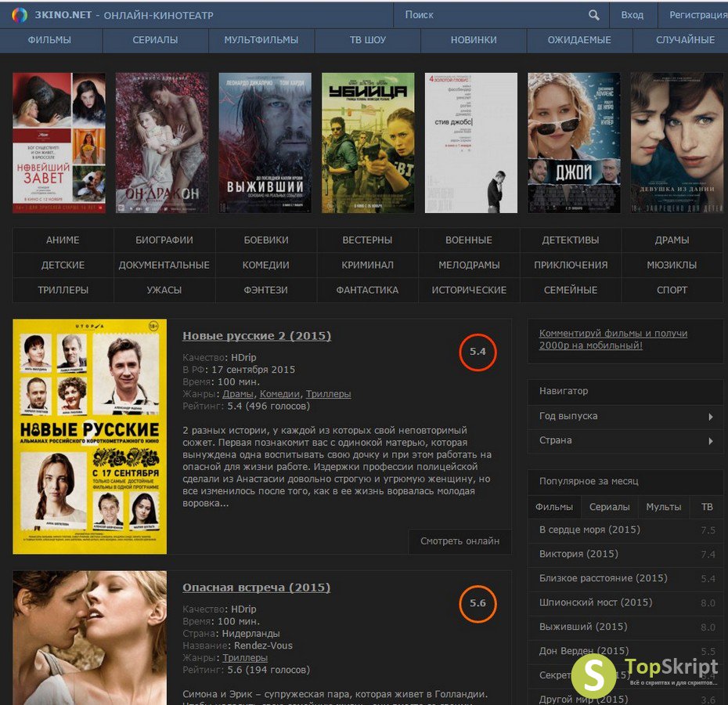Select the ИСТОРИЧЕСКИЕ genre
Viewport: 728px width, 705px height.
pos(469,291)
